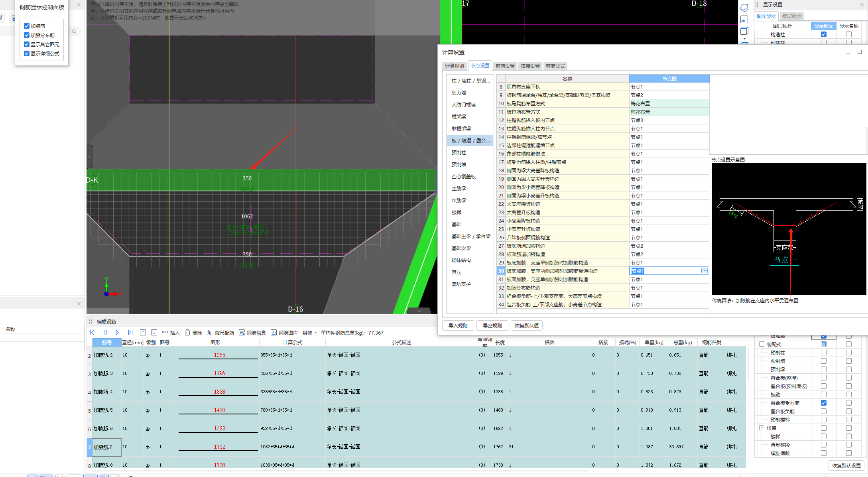Switch to 搭接设置 tab
868x477 pixels.
(x=530, y=66)
